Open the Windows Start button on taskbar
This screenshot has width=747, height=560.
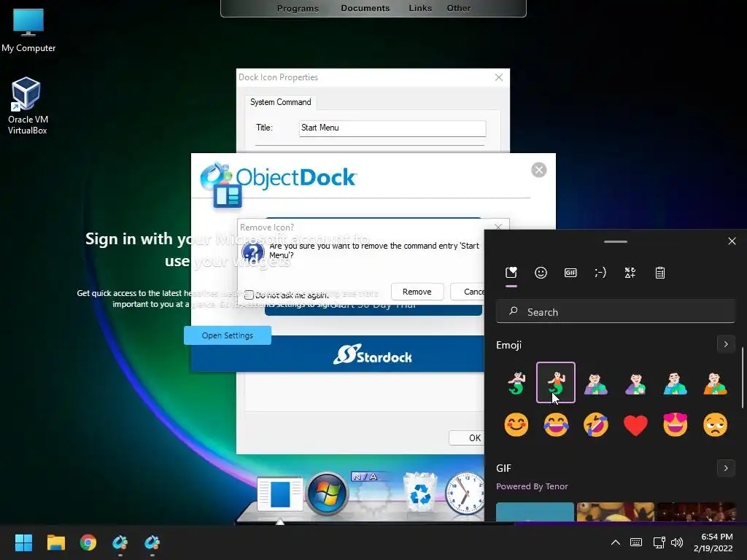(23, 542)
